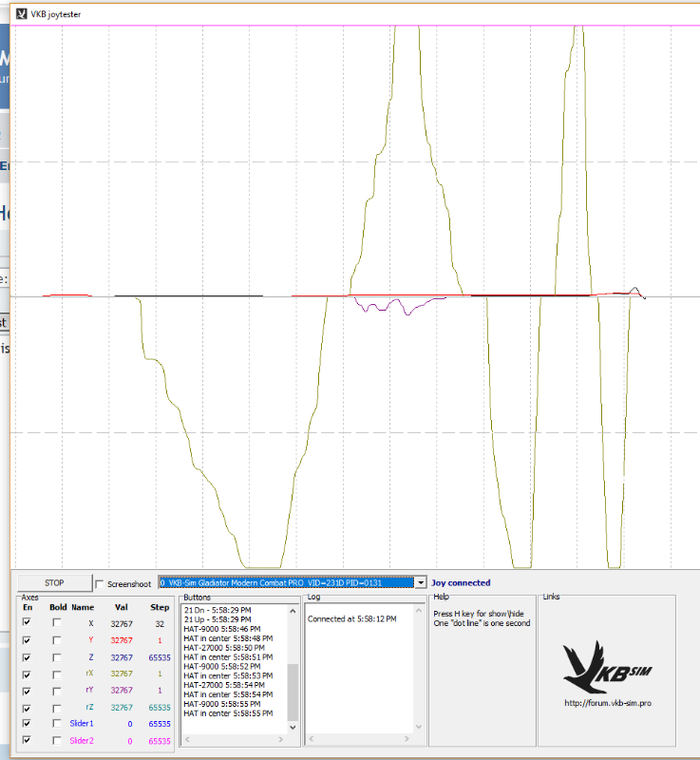The height and width of the screenshot is (760, 700).
Task: Enable the Screenshoot checkbox
Action: [100, 584]
